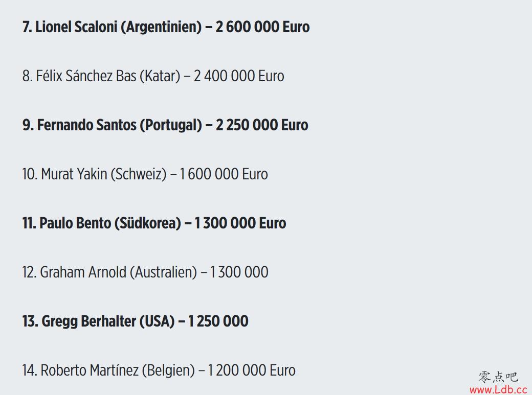Viewport: 532px width, 395px height.
Task: Click the word Katar in parentheses
Action: (x=160, y=76)
